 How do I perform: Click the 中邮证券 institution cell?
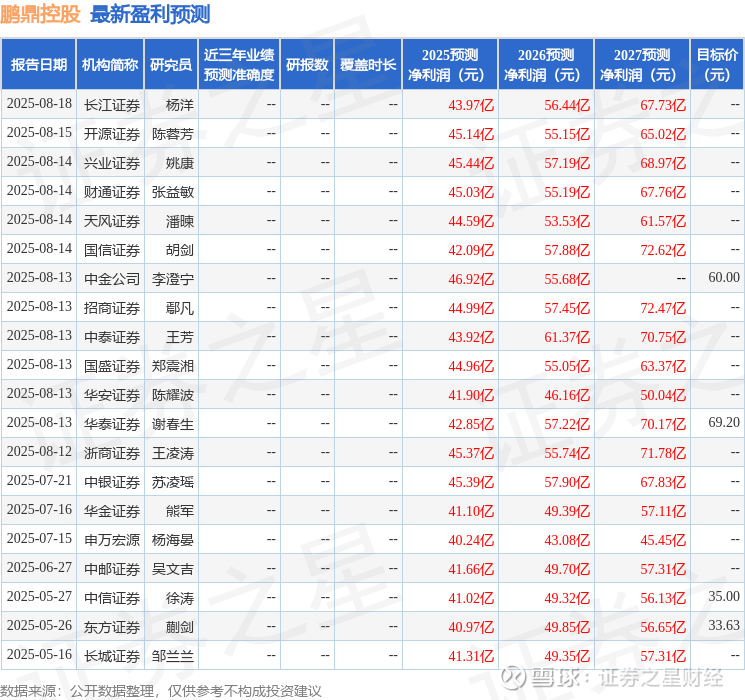tap(112, 569)
